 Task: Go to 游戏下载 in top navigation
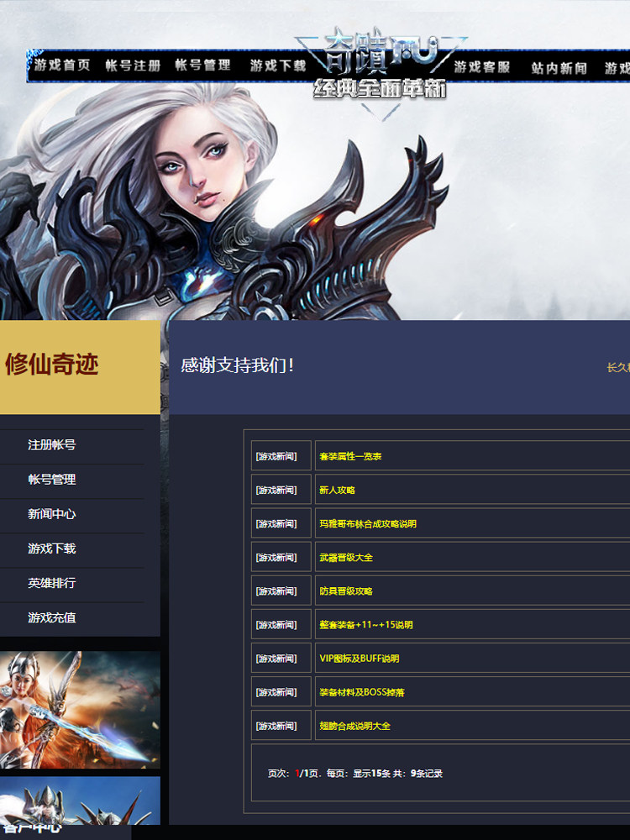pyautogui.click(x=278, y=66)
